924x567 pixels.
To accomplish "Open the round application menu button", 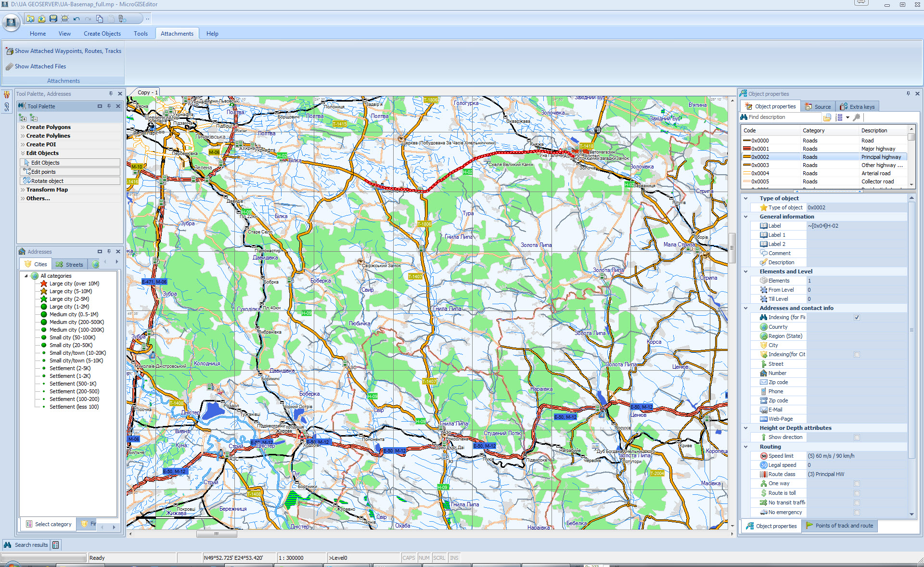I will coord(11,22).
